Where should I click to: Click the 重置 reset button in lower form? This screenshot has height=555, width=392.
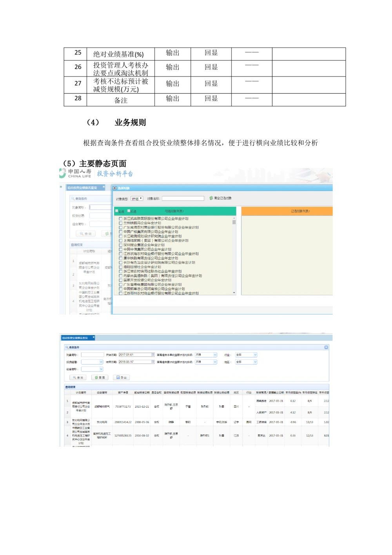click(x=100, y=377)
